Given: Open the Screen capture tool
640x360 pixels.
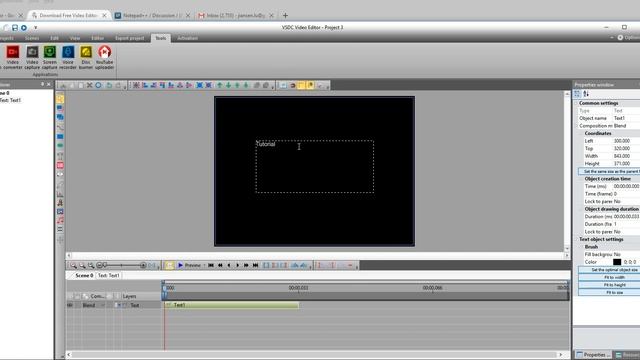Looking at the screenshot, I should 50,57.
